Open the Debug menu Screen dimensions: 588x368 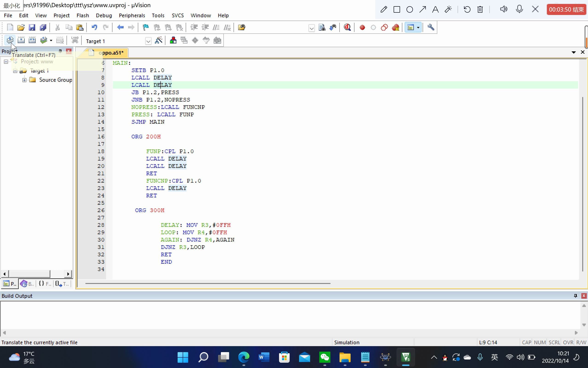pyautogui.click(x=104, y=15)
